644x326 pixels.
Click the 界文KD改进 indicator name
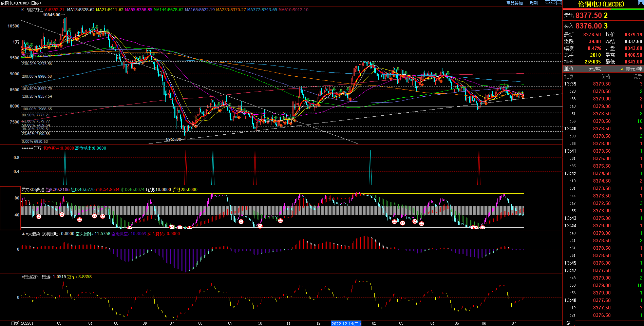pos(33,190)
